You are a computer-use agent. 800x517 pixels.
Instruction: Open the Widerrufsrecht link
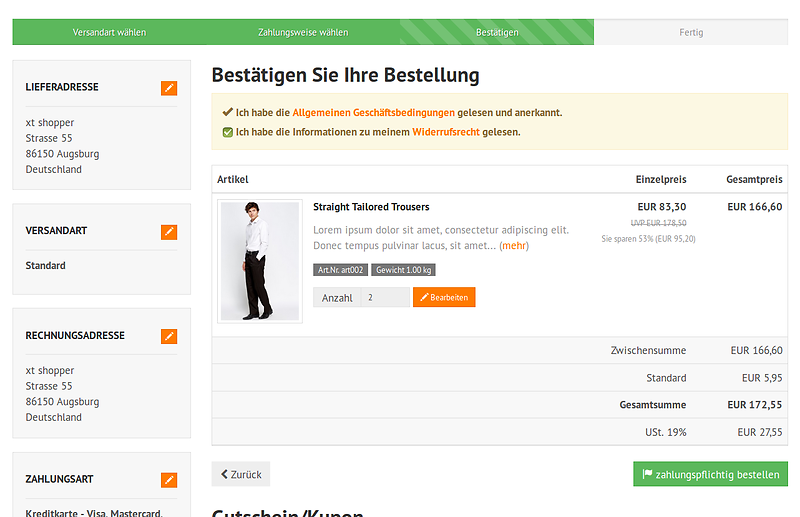[x=445, y=132]
